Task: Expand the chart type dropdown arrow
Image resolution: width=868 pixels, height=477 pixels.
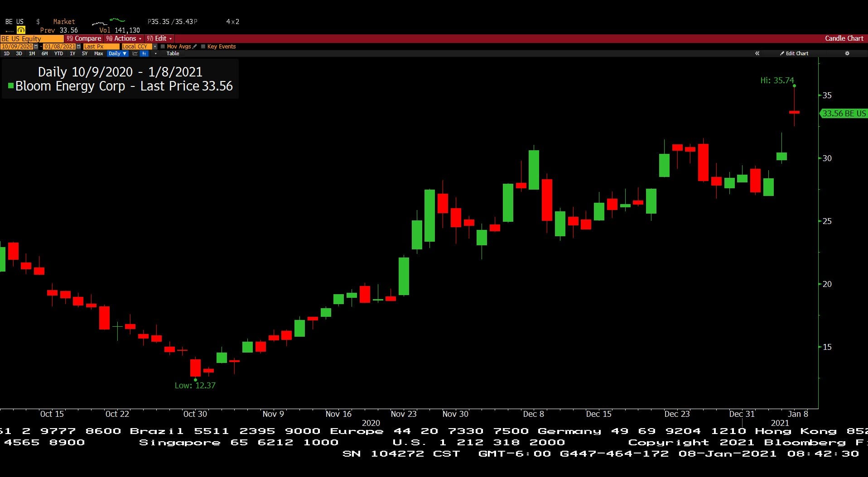Action: pyautogui.click(x=155, y=53)
